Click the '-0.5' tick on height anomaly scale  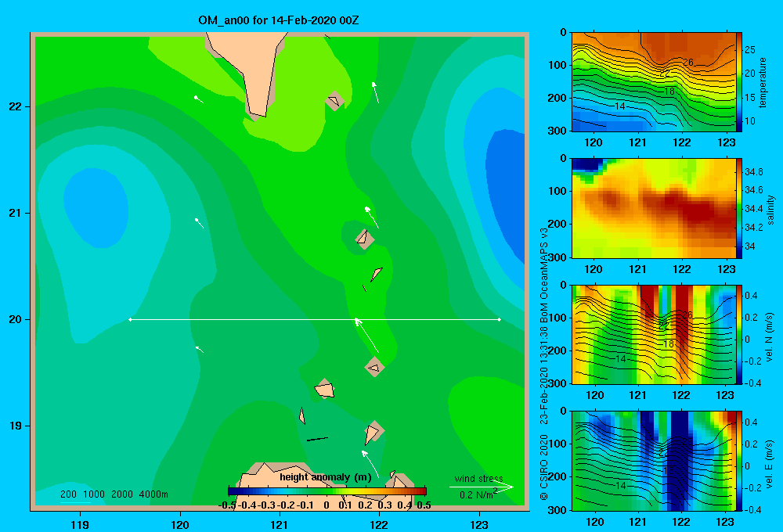point(227,505)
